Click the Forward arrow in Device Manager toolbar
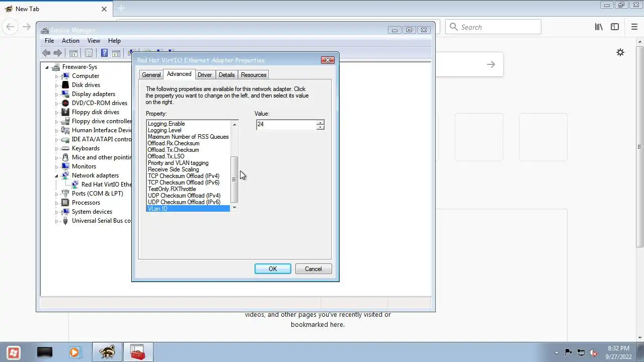 (x=58, y=53)
